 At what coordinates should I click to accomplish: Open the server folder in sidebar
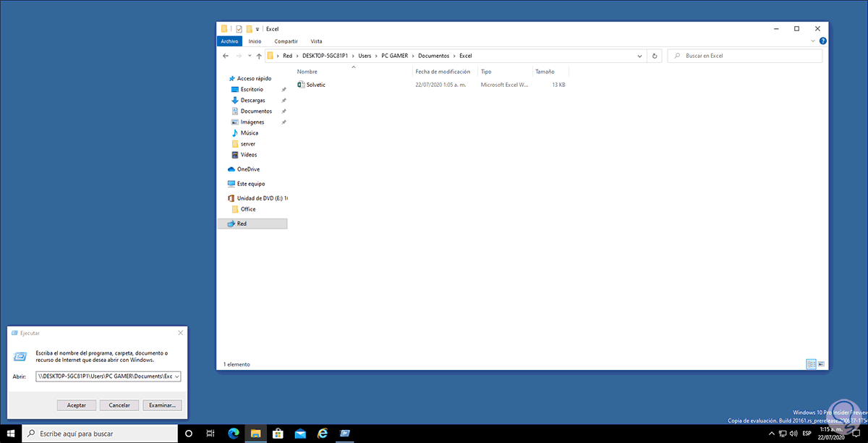click(247, 143)
